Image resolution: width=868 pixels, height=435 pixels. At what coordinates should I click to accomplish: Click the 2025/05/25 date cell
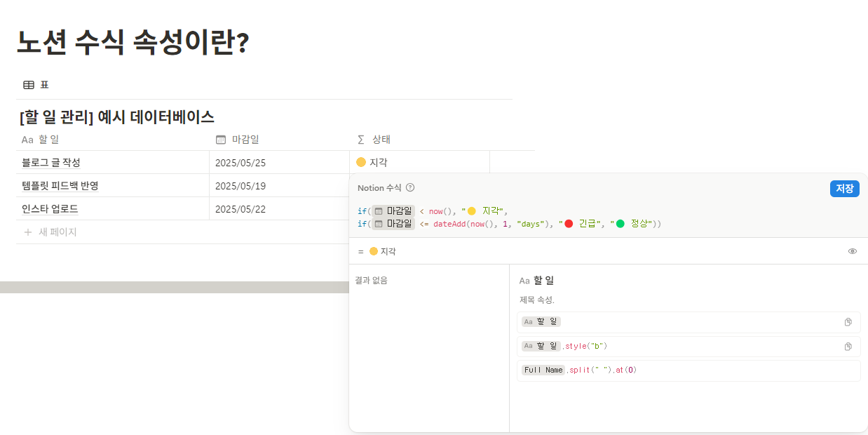click(x=239, y=161)
